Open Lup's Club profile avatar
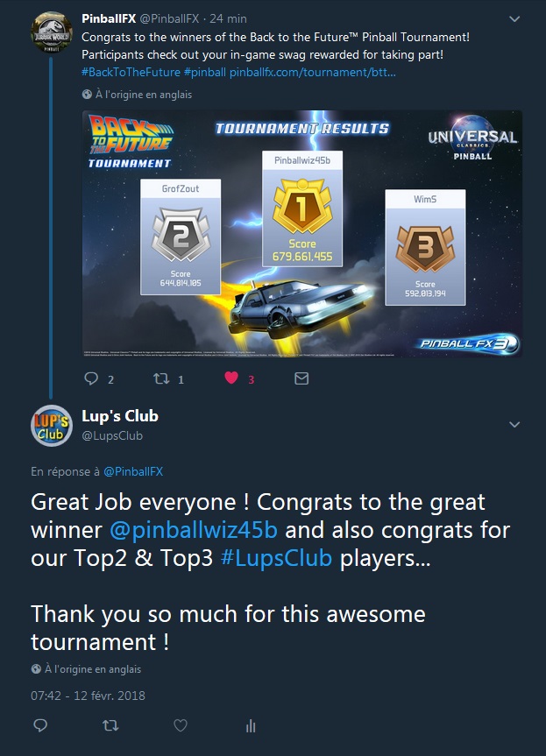This screenshot has height=756, width=546. pos(52,425)
